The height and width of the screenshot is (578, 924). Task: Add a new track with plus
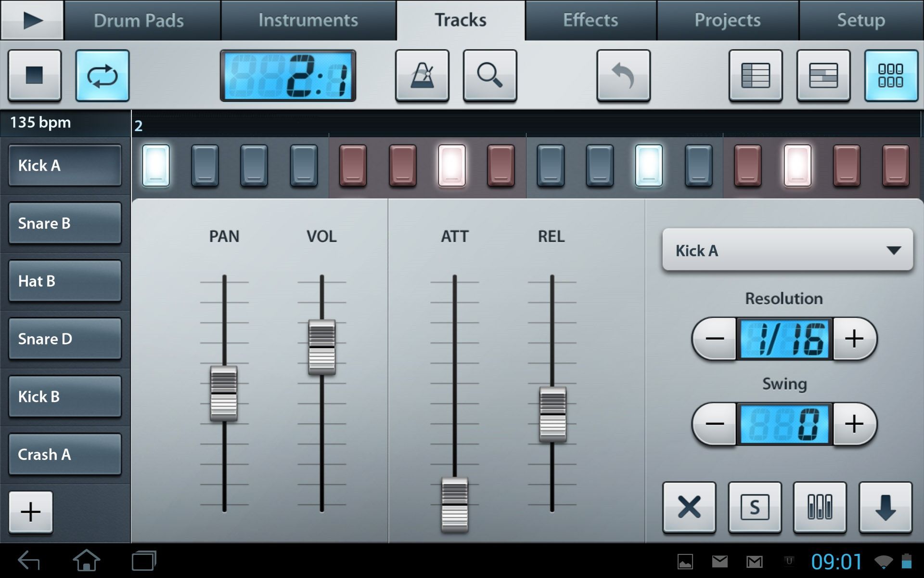(x=30, y=512)
